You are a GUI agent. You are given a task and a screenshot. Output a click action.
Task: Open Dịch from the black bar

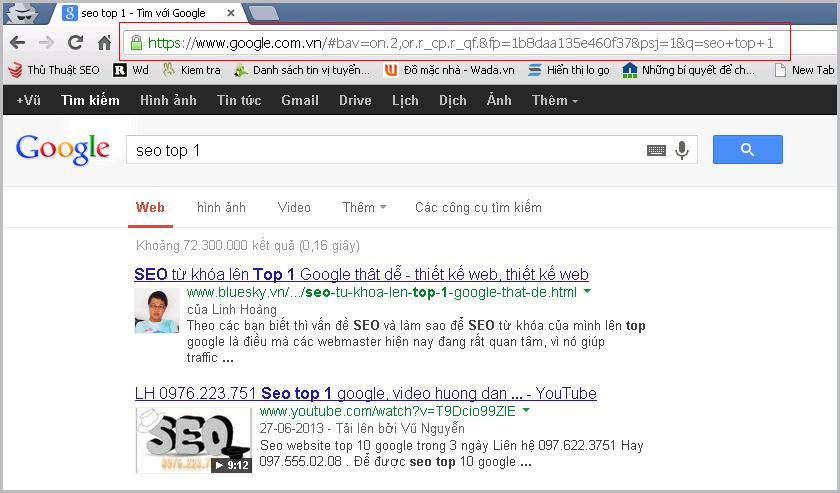tap(453, 100)
